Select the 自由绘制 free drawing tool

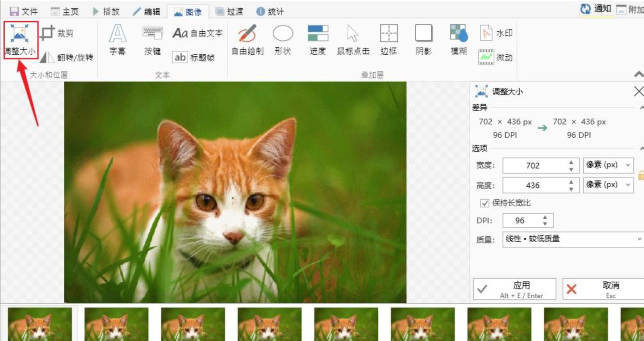(248, 40)
